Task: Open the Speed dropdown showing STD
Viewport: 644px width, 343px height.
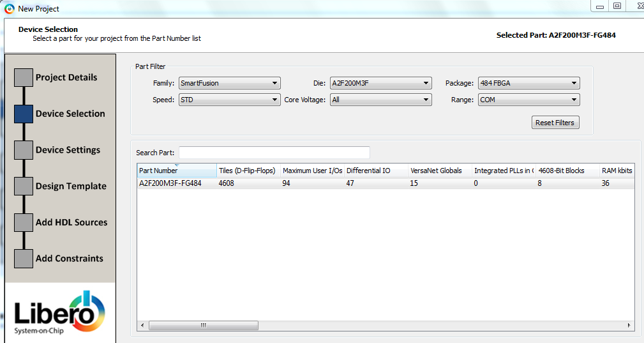Action: tap(229, 100)
